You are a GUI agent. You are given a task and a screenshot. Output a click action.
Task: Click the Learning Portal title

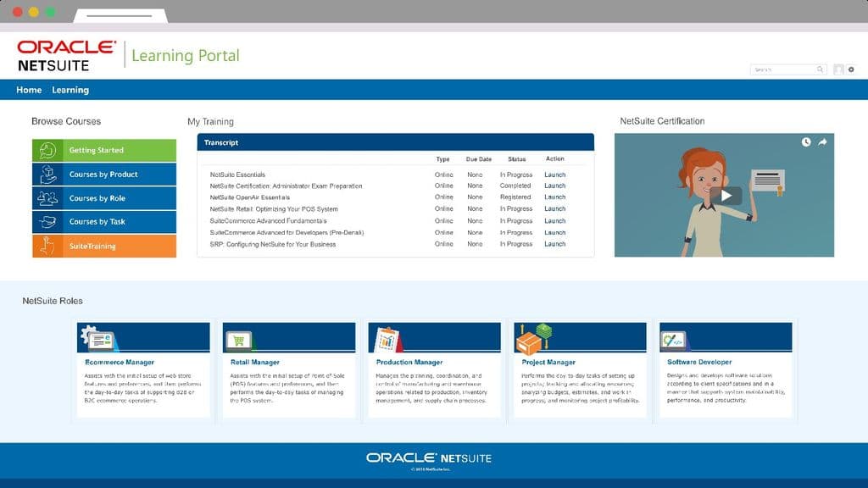186,56
